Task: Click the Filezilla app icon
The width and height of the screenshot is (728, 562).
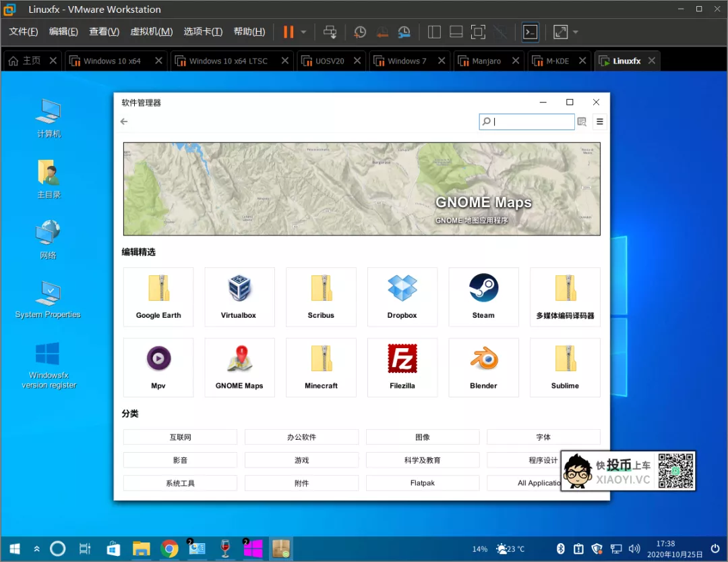Action: pos(402,358)
